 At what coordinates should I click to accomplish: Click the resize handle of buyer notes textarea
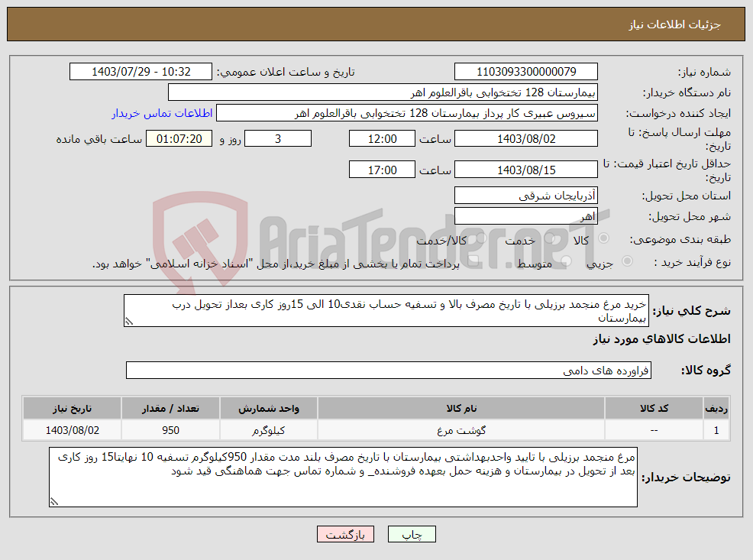53,502
